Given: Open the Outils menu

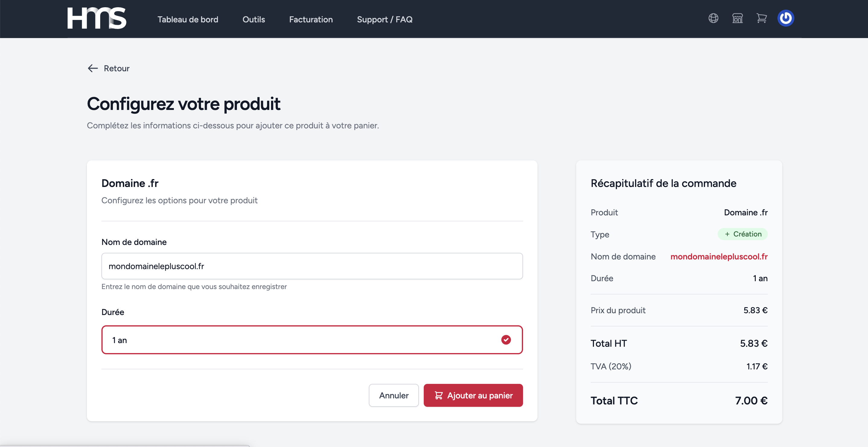Looking at the screenshot, I should [x=254, y=20].
